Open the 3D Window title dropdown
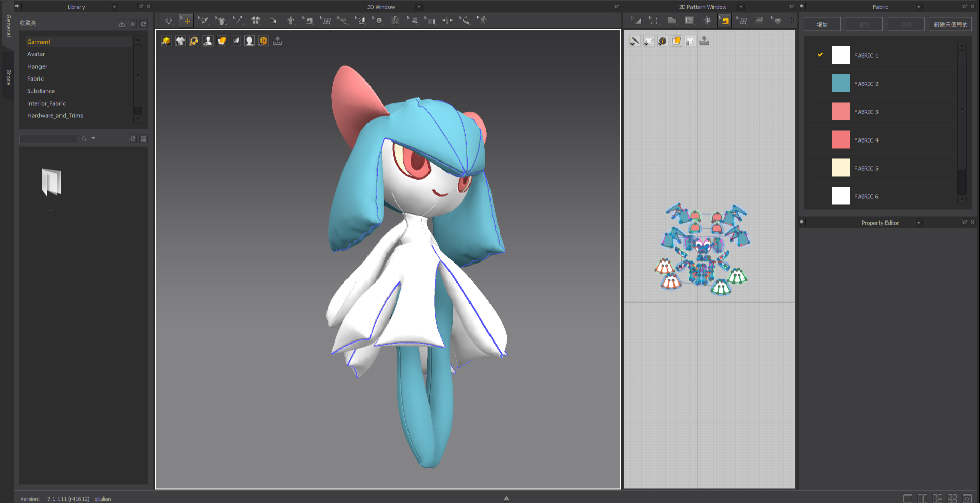 (419, 7)
